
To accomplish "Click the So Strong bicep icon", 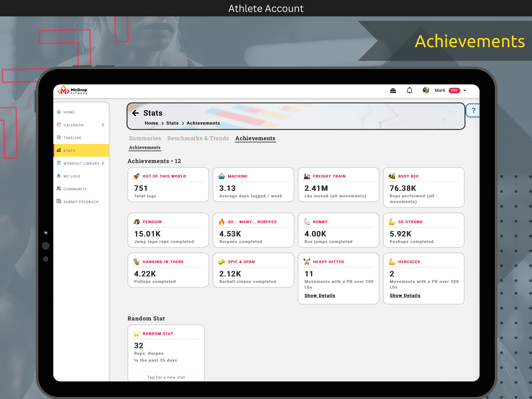I will [392, 222].
